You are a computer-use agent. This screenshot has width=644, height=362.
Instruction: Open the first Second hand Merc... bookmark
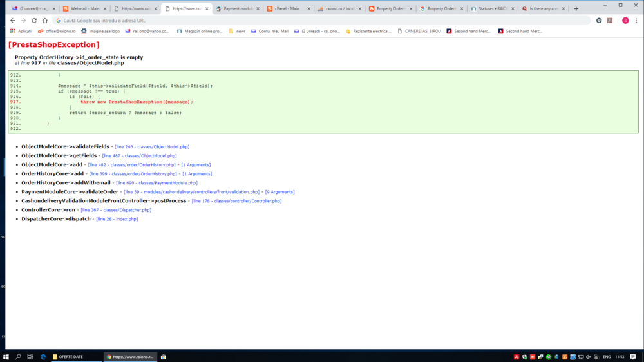469,31
